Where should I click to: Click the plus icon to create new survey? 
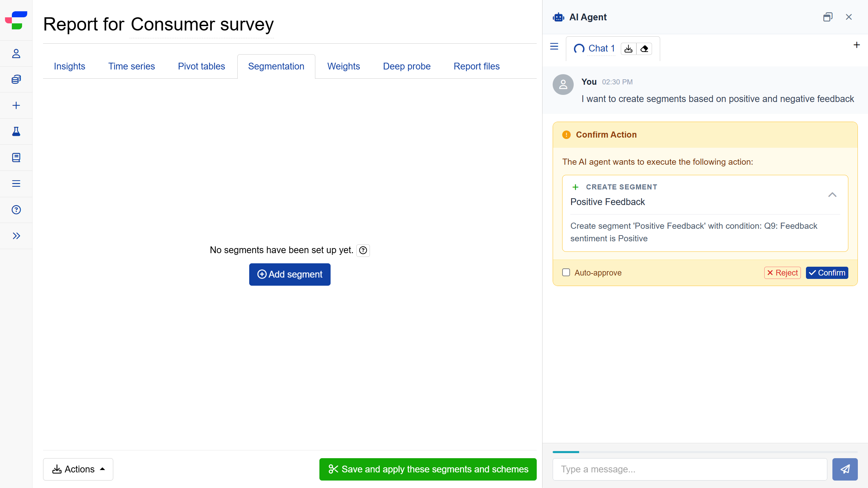(x=16, y=105)
